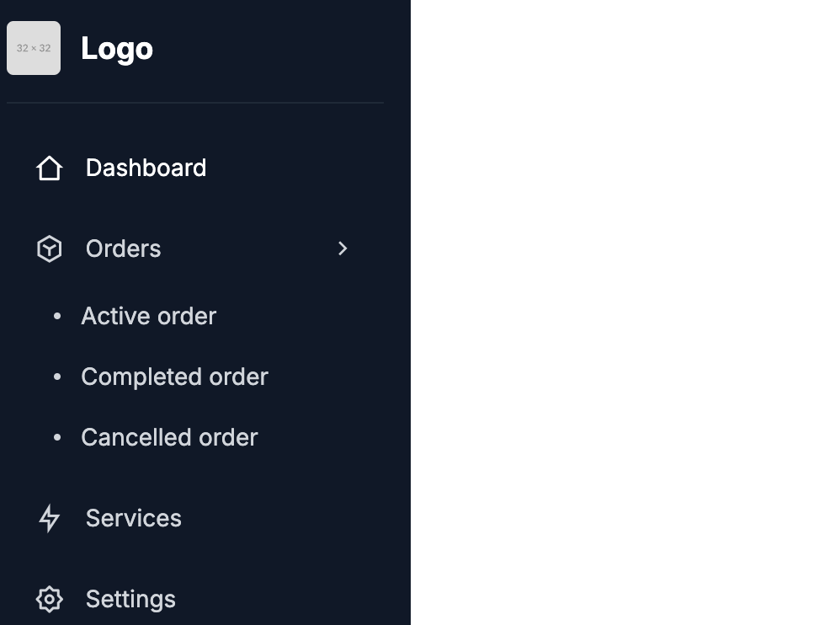Open the Dashboard menu item
This screenshot has height=625, width=840.
pyautogui.click(x=146, y=168)
